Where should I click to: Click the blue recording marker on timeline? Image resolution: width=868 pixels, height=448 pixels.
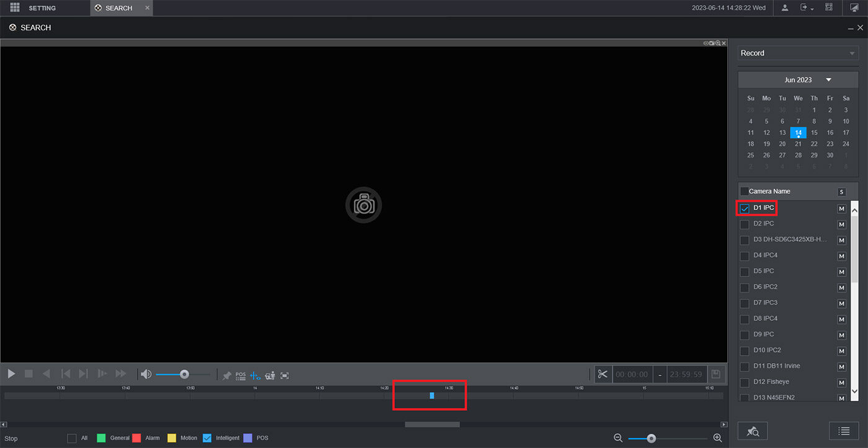click(432, 395)
